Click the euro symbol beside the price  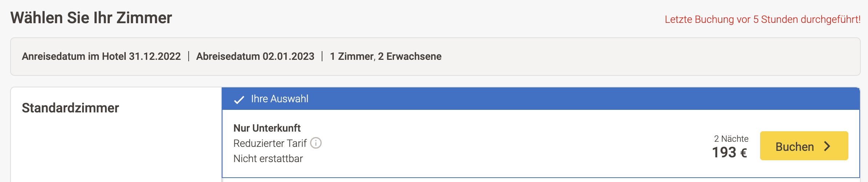pos(744,153)
